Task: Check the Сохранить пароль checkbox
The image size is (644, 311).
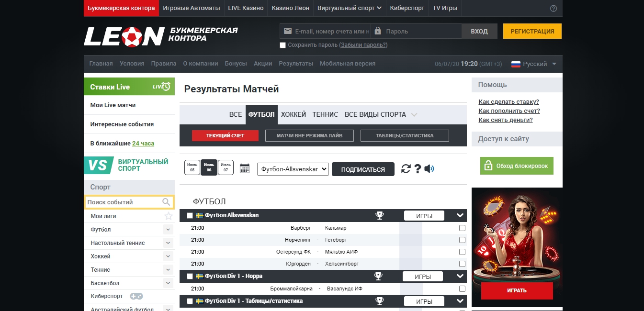Action: 282,45
